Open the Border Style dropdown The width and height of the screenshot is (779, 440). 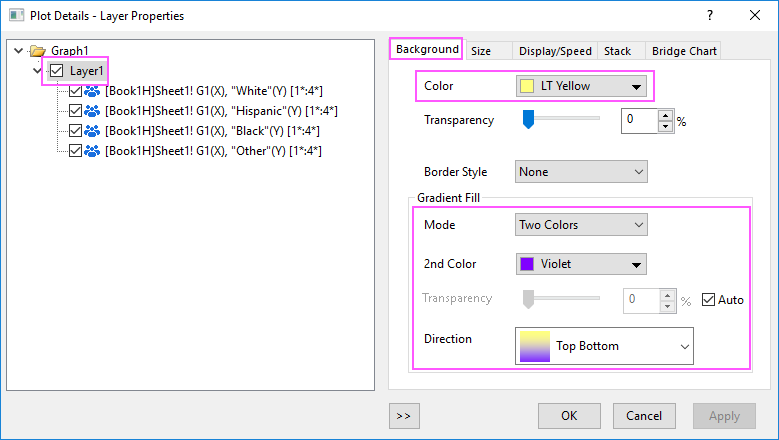pos(581,172)
